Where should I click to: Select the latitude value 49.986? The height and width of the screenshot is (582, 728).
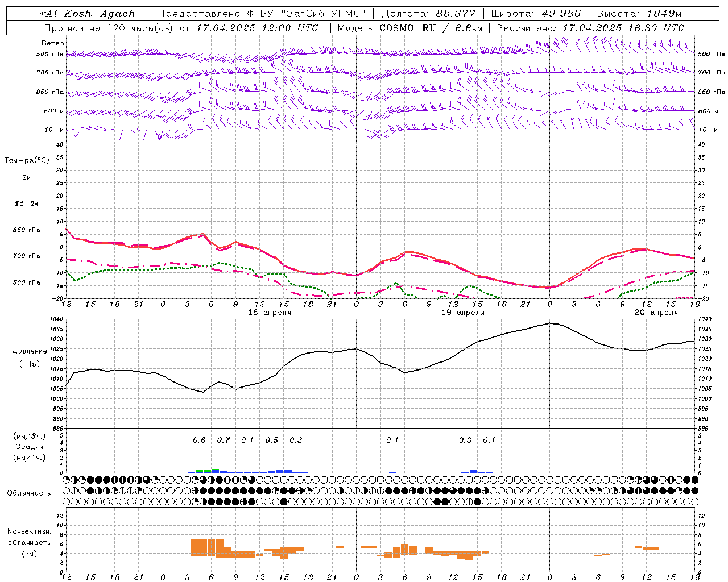pyautogui.click(x=561, y=14)
